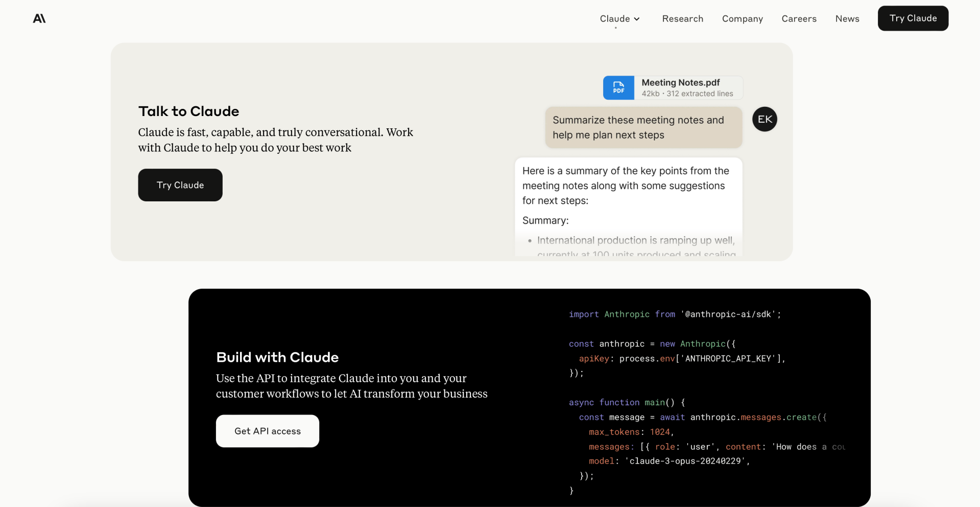Open the Company page
The width and height of the screenshot is (980, 507).
[x=742, y=18]
